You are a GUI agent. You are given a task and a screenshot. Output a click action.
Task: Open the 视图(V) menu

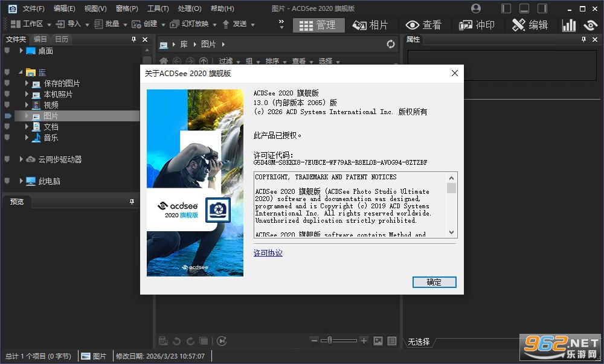coord(95,8)
